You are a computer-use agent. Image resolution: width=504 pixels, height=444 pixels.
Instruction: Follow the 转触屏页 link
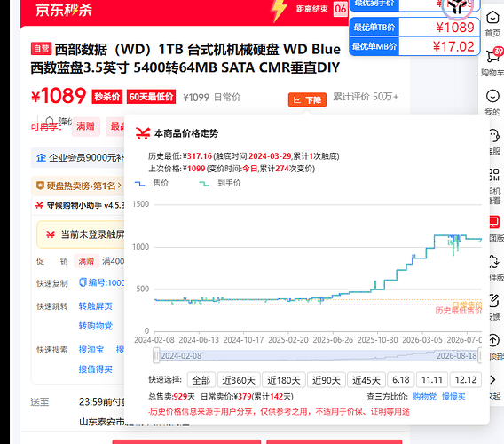click(96, 306)
